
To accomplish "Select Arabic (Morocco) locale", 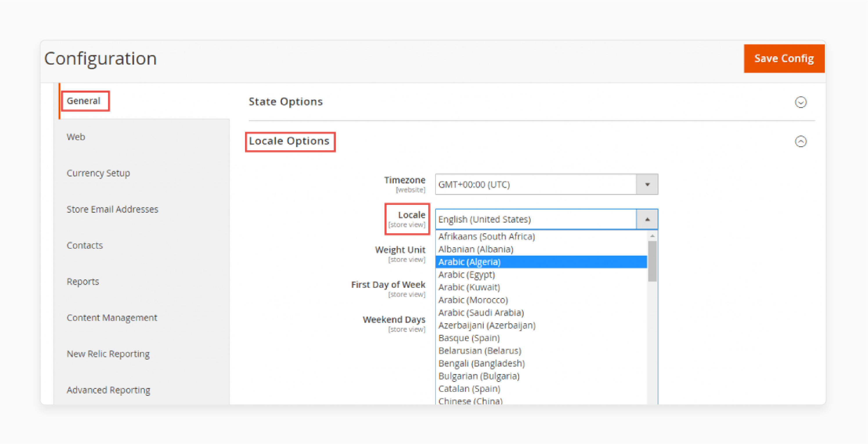I will tap(541, 300).
